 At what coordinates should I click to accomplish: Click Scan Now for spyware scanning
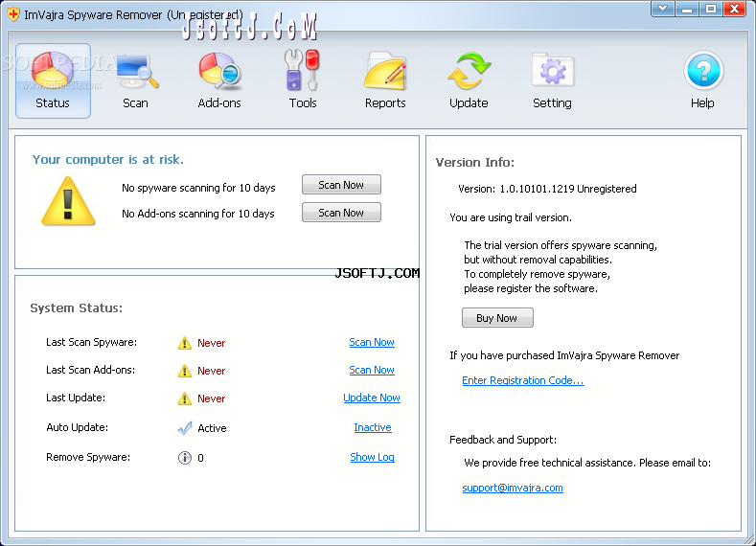341,185
